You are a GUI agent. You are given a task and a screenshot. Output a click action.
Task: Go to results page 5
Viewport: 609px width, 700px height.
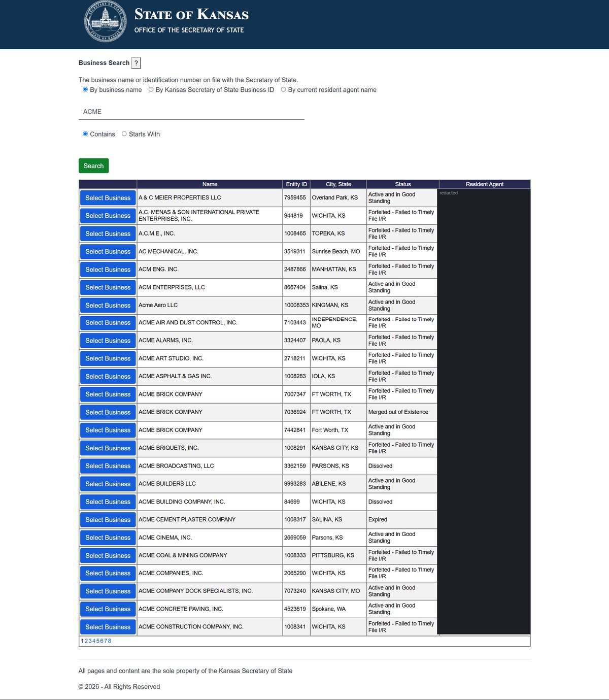pyautogui.click(x=98, y=641)
